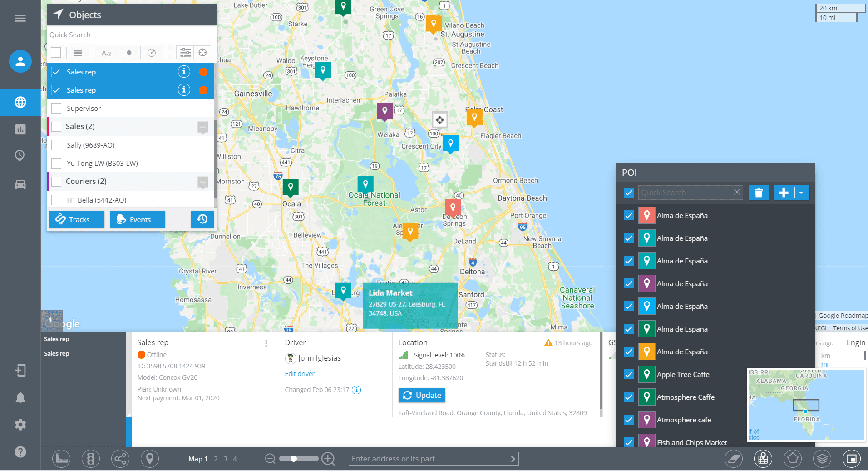Collapse the Sales (2) group

click(203, 127)
